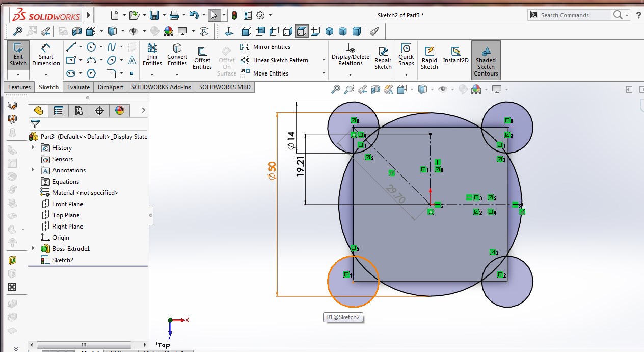Click the Exit Sketch button
The height and width of the screenshot is (352, 644).
[18, 56]
